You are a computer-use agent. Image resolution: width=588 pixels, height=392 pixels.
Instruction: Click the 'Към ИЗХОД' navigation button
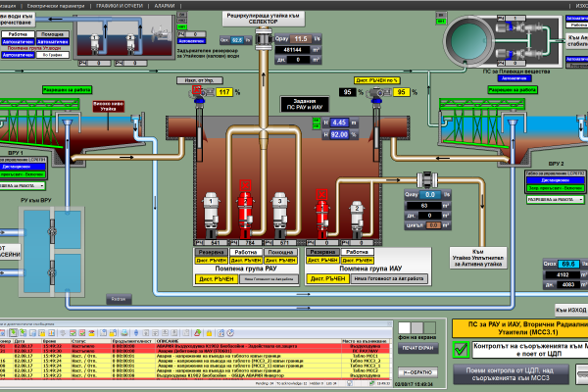(x=571, y=310)
